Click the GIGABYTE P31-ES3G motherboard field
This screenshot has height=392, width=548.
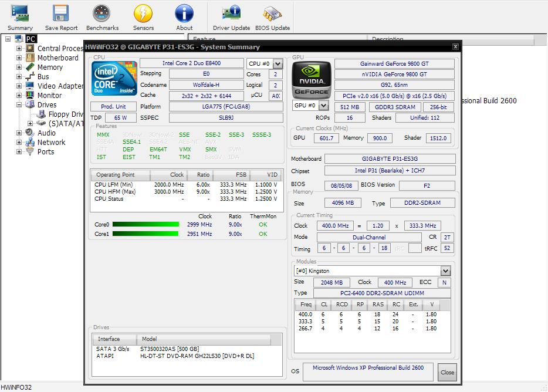(x=390, y=159)
